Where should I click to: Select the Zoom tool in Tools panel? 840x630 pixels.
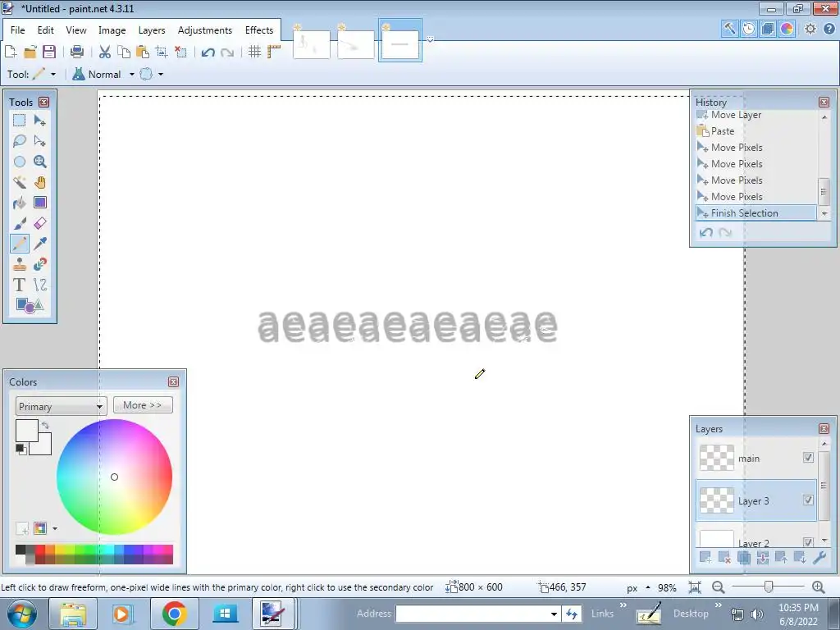(x=40, y=162)
